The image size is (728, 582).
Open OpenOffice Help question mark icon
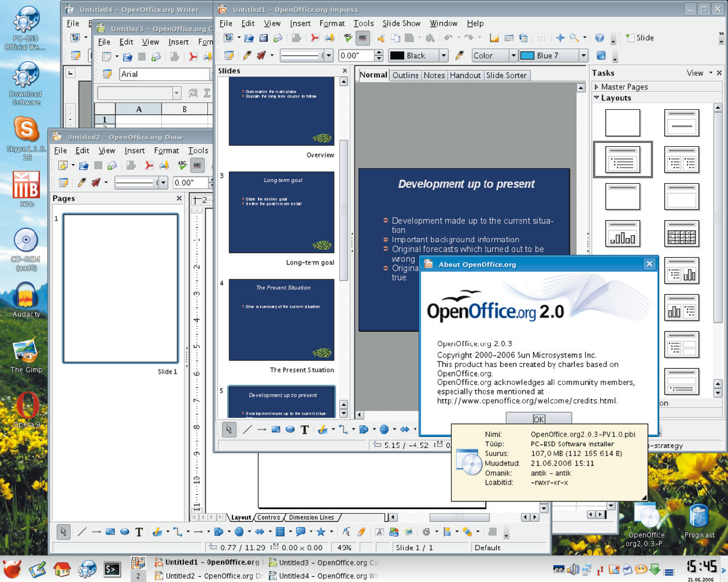pos(600,38)
